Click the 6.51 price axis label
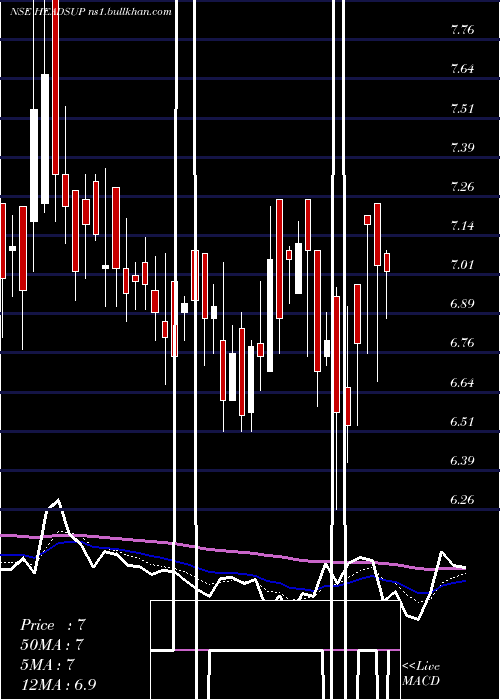 [462, 421]
